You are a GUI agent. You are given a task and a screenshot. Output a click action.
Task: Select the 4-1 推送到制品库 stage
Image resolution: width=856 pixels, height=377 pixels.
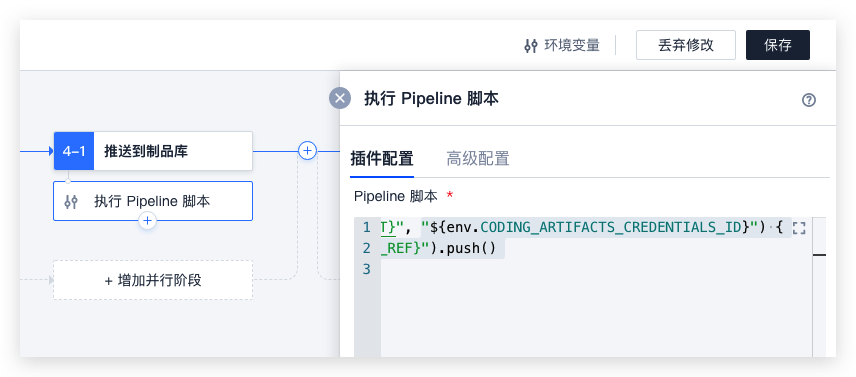(x=153, y=151)
